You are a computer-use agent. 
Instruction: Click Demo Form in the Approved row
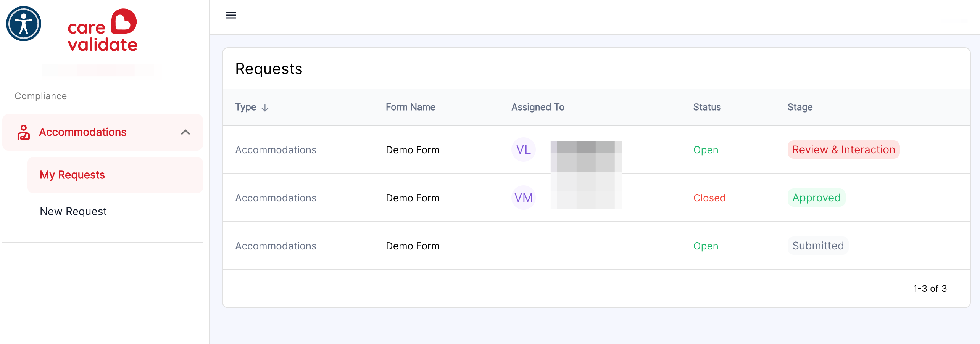coord(413,198)
